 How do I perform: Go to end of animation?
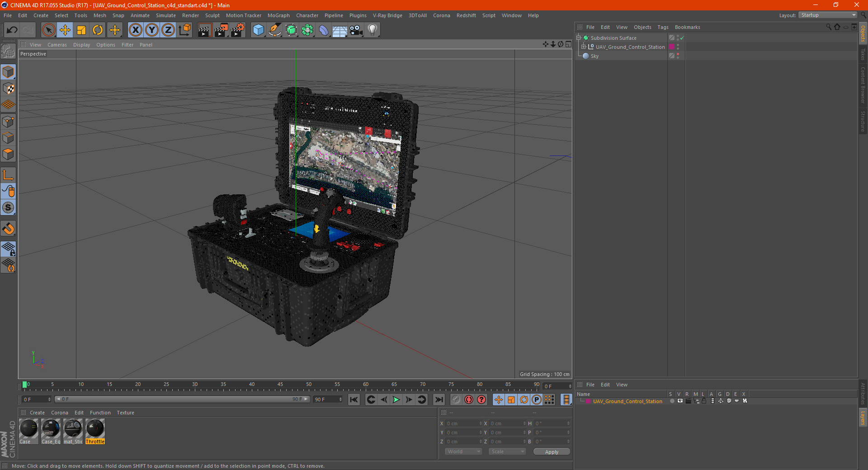coord(439,399)
